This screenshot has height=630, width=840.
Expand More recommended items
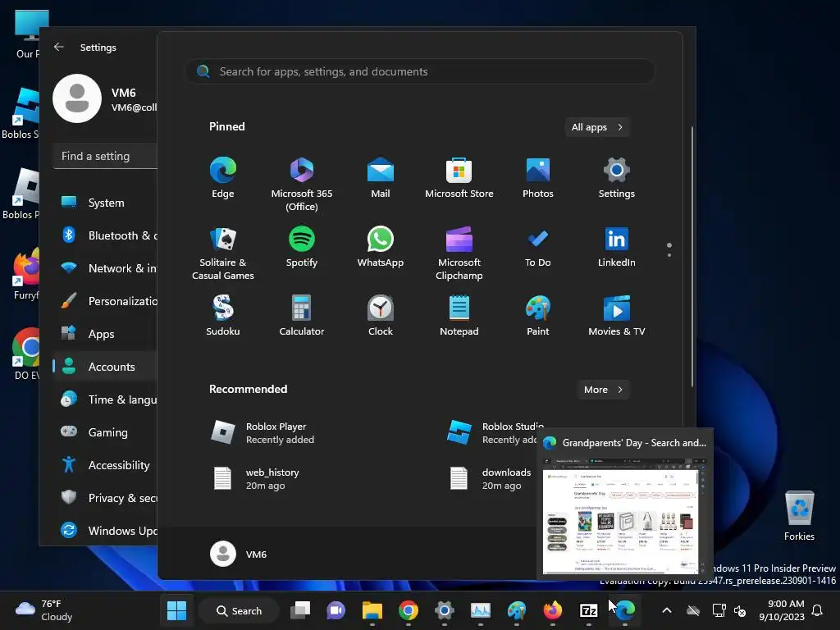(x=603, y=390)
